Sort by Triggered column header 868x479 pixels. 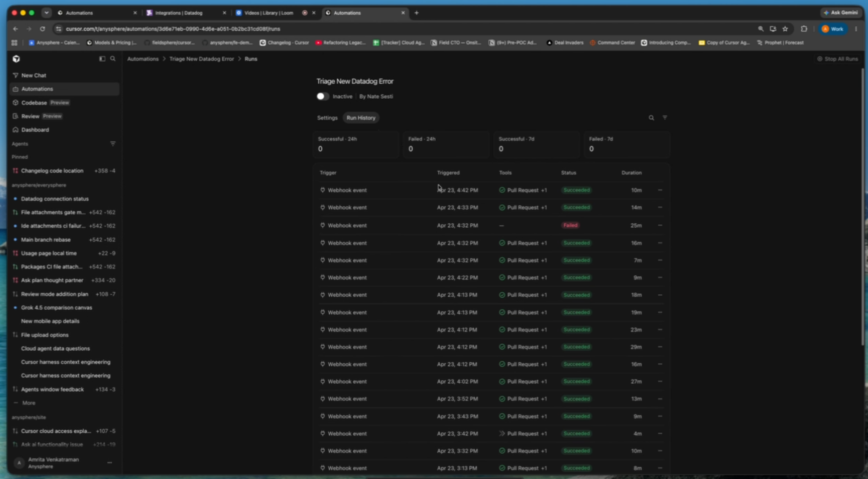[448, 173]
